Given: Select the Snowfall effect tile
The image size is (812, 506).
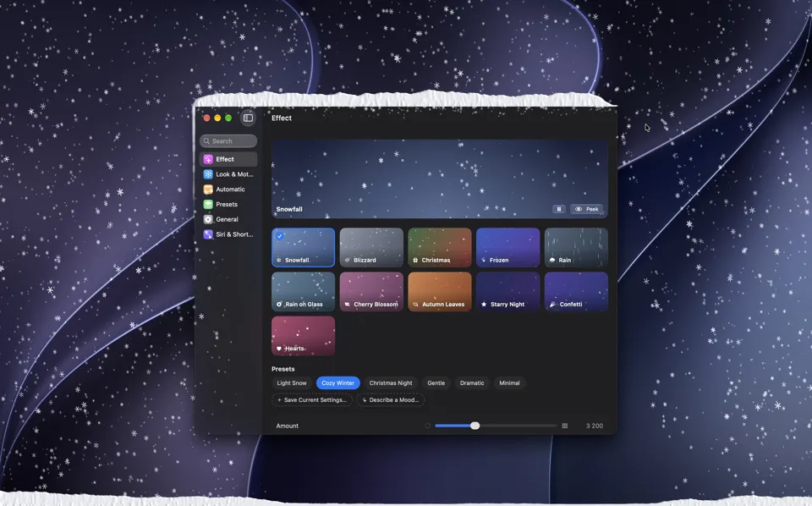Looking at the screenshot, I should (x=304, y=248).
